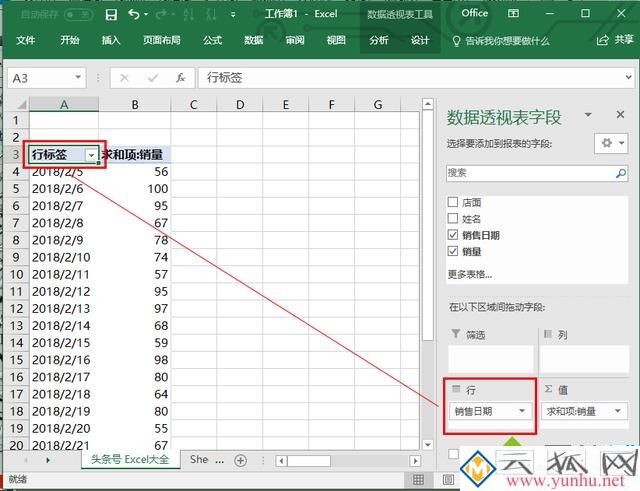Select column header D
Viewport: 640px width, 491px height.
[240, 104]
